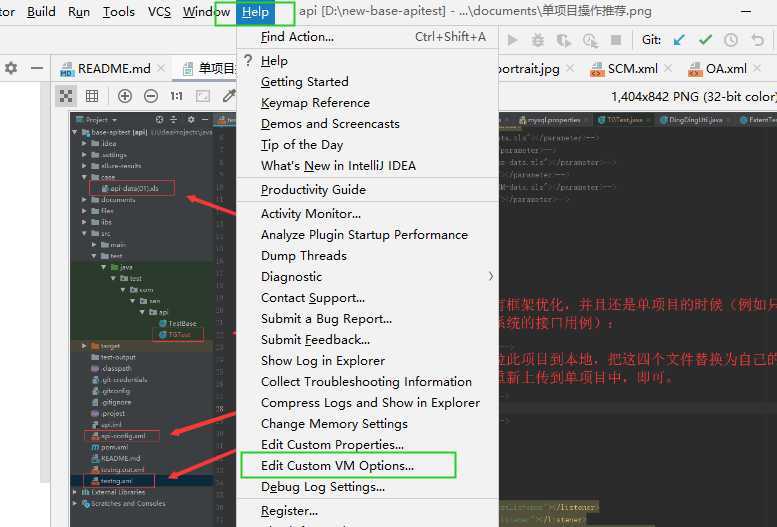Viewport: 777px width, 527px height.
Task: Open the VCS menu
Action: pyautogui.click(x=159, y=12)
